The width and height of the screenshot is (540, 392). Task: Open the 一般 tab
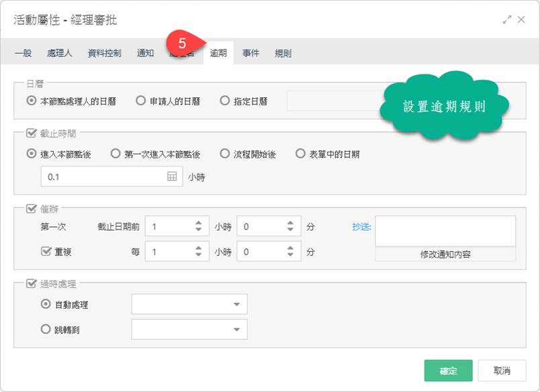[23, 53]
